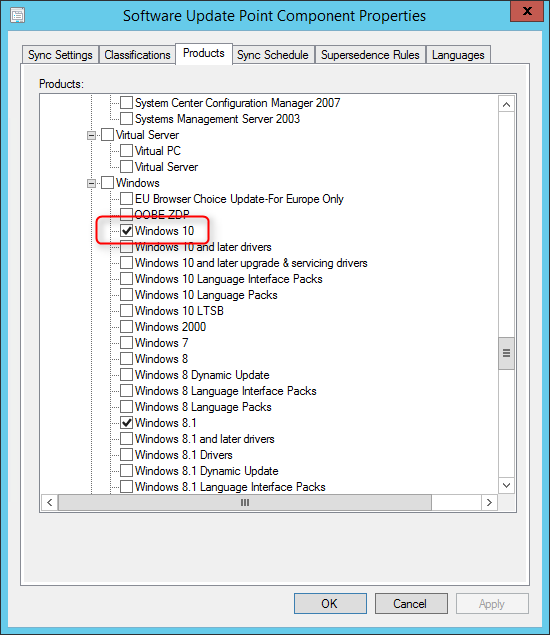This screenshot has height=635, width=550.
Task: Uncheck the Windows 10 product
Action: [x=126, y=231]
